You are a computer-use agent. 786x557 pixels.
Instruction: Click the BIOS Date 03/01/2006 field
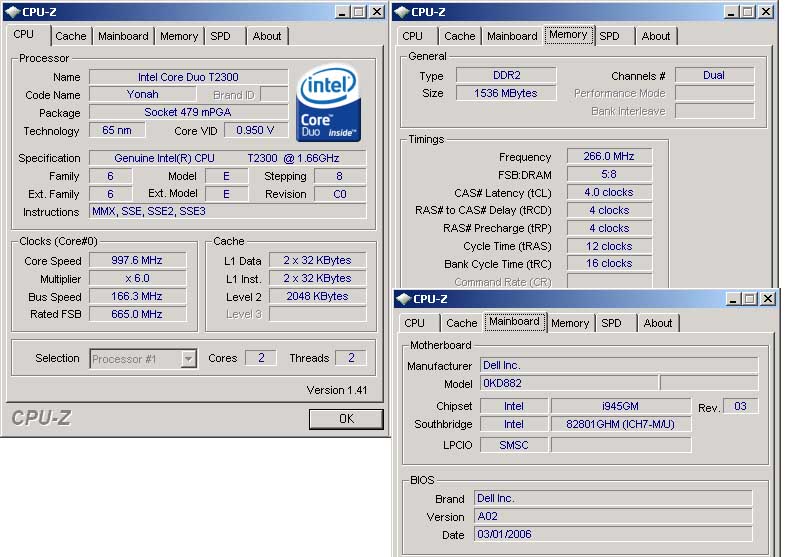click(613, 534)
